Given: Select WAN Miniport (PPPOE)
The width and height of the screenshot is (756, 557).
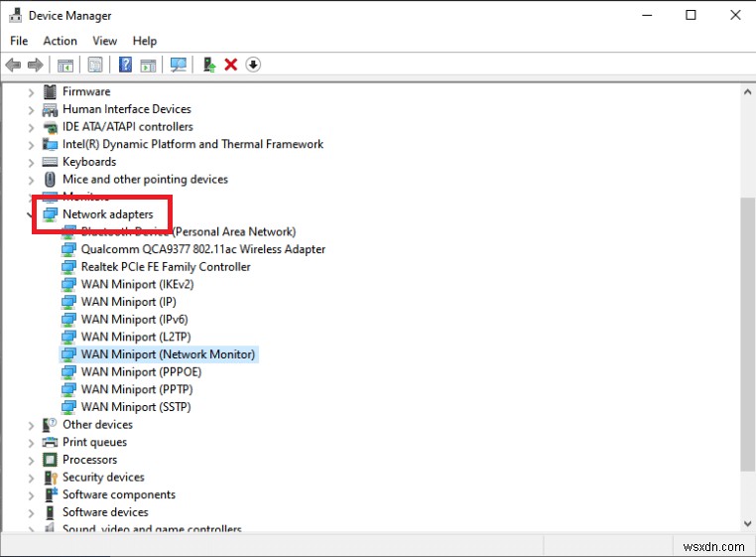Looking at the screenshot, I should coord(141,371).
